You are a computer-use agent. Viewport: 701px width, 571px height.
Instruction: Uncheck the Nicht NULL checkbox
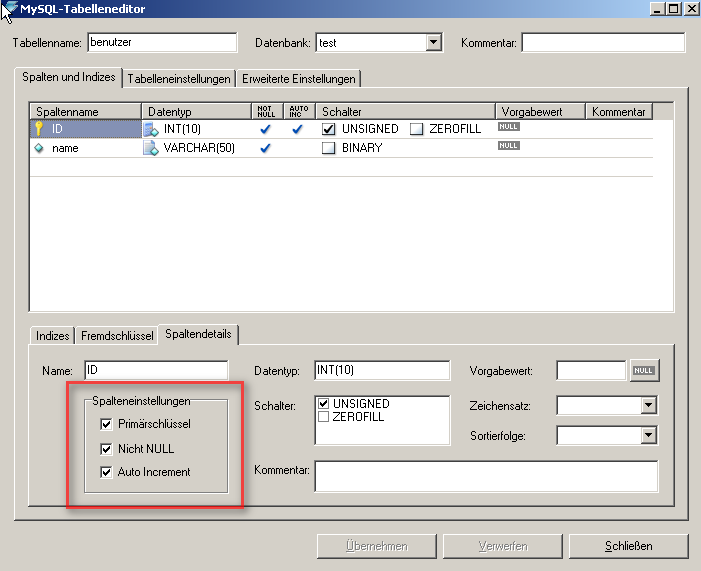[106, 448]
